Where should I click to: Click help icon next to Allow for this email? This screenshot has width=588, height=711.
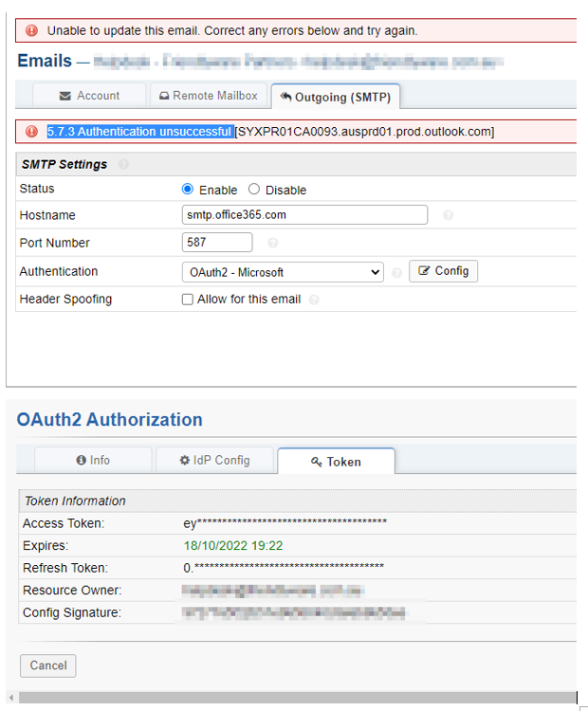tap(314, 300)
